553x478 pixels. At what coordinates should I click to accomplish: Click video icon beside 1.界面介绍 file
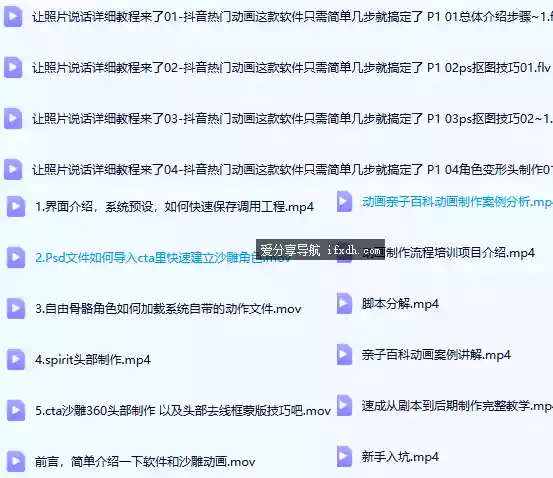[x=16, y=206]
